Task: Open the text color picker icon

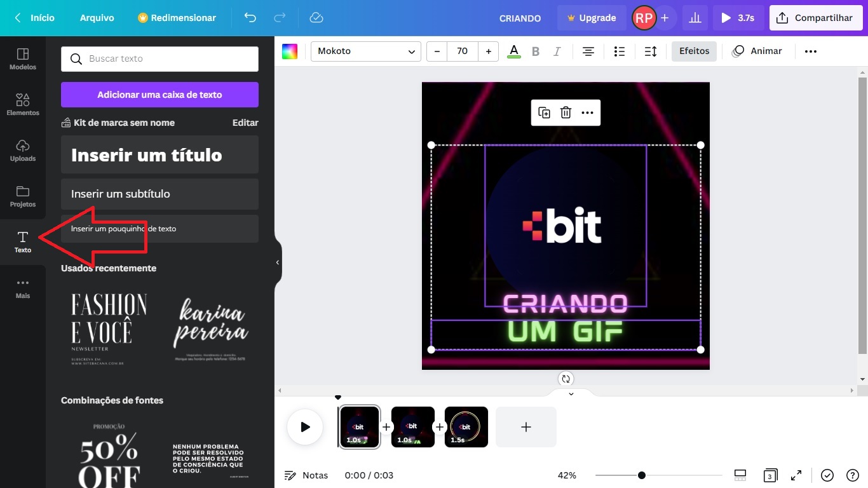Action: 513,51
